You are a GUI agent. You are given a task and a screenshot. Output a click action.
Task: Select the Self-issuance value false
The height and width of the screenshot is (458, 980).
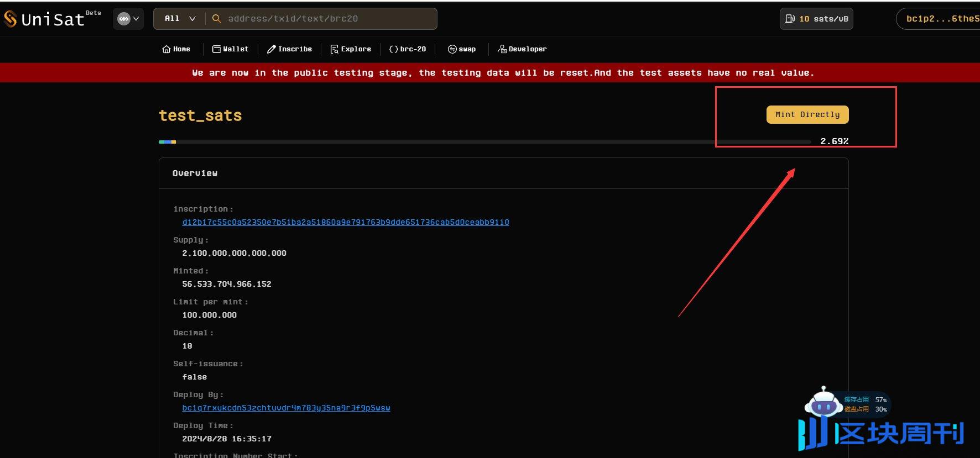195,377
